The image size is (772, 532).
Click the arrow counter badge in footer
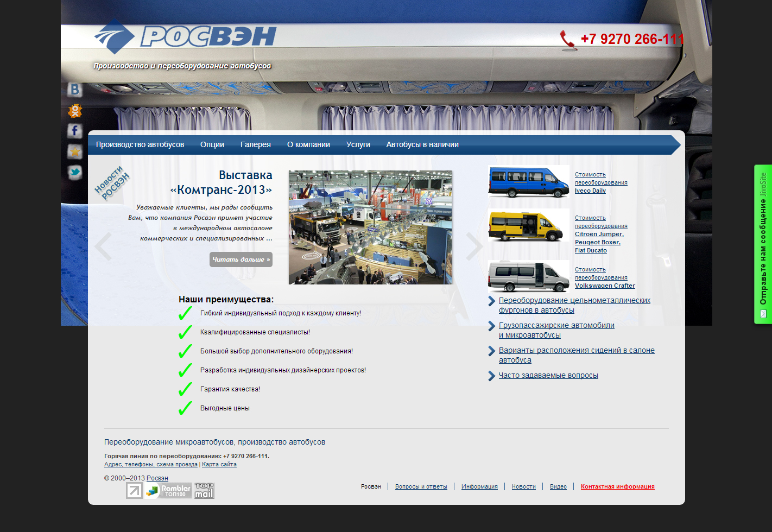(x=134, y=491)
